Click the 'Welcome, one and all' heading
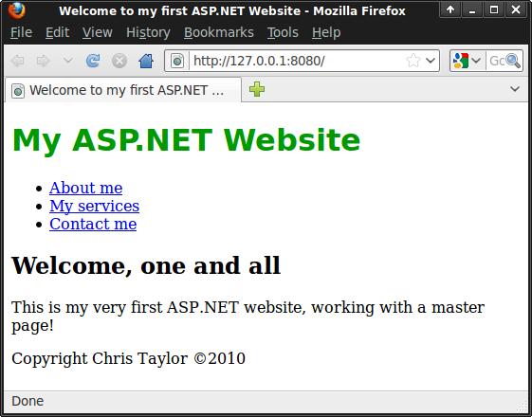 146,265
